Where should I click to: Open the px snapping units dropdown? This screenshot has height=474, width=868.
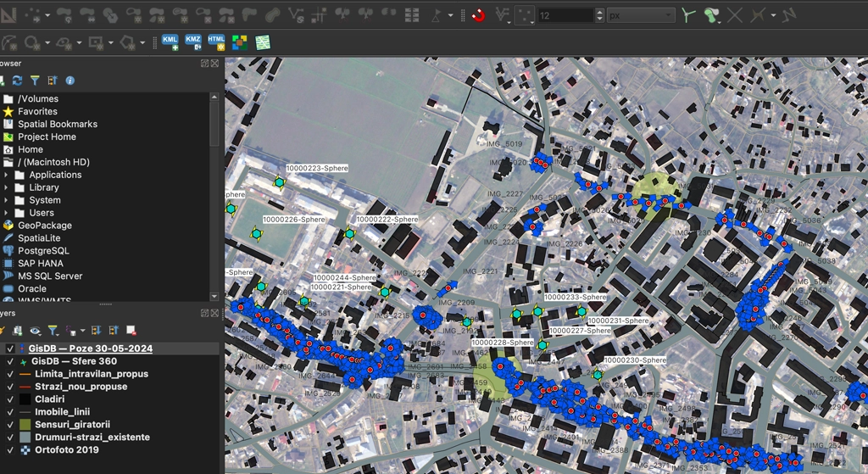641,15
